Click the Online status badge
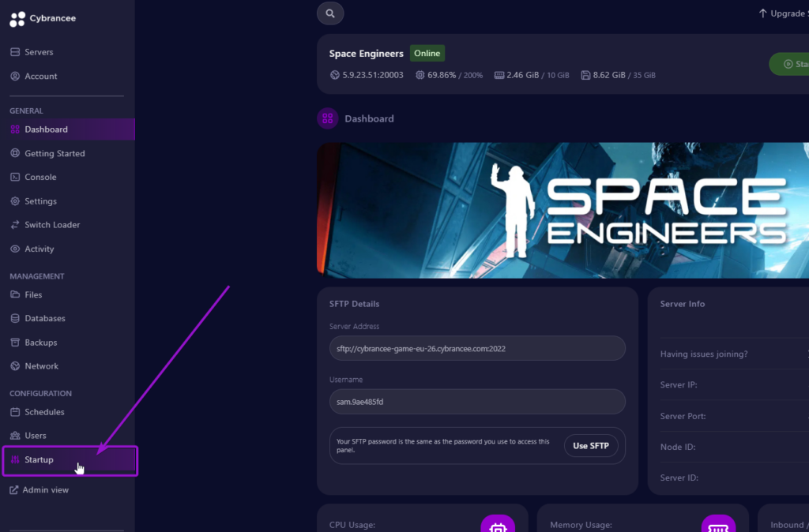The image size is (809, 532). point(427,53)
